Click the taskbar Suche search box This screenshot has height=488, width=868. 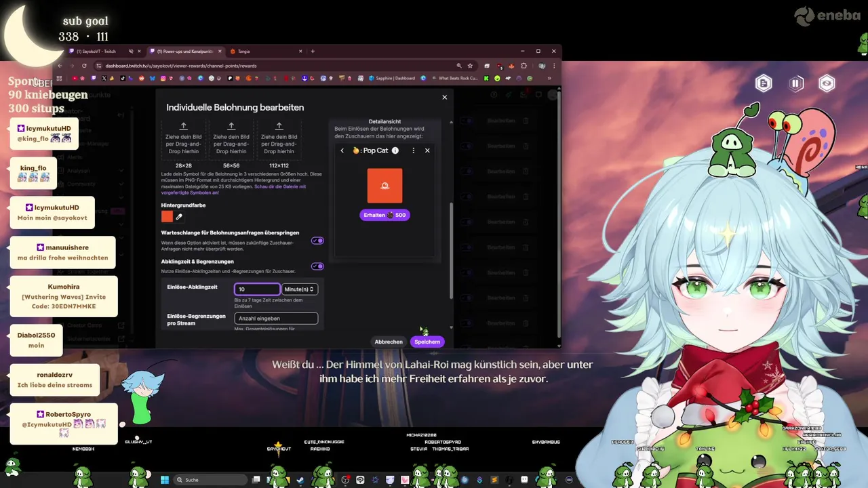[210, 480]
